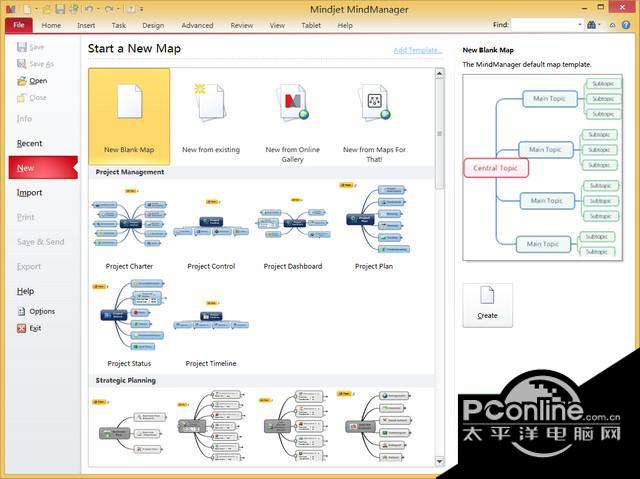Select Print in the File sidebar
640x479 pixels.
point(25,217)
